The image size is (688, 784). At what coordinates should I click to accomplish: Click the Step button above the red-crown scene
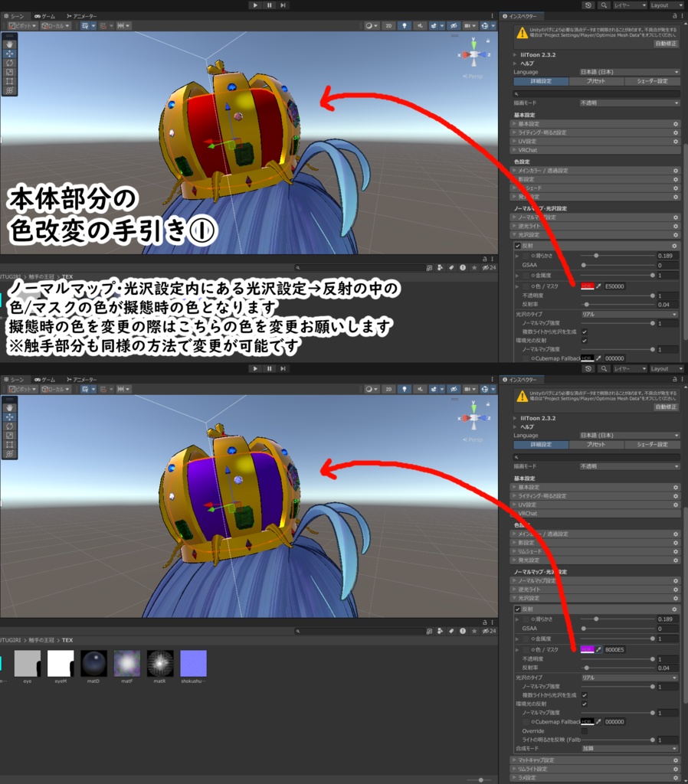click(283, 5)
